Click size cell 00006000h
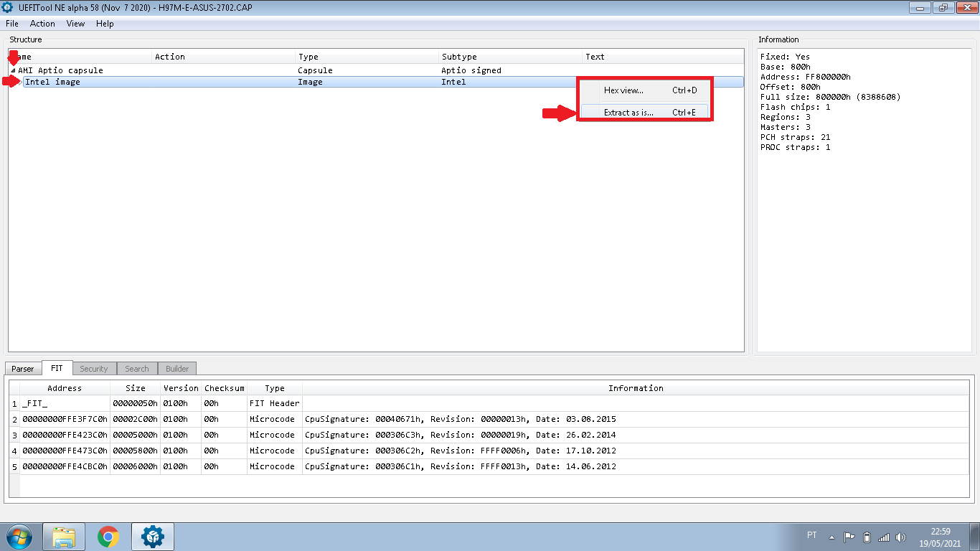This screenshot has width=980, height=551. click(135, 466)
